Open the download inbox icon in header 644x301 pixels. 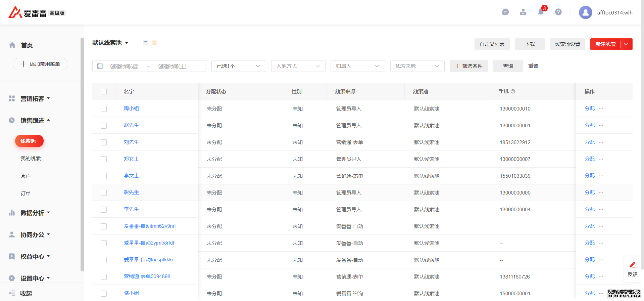523,12
